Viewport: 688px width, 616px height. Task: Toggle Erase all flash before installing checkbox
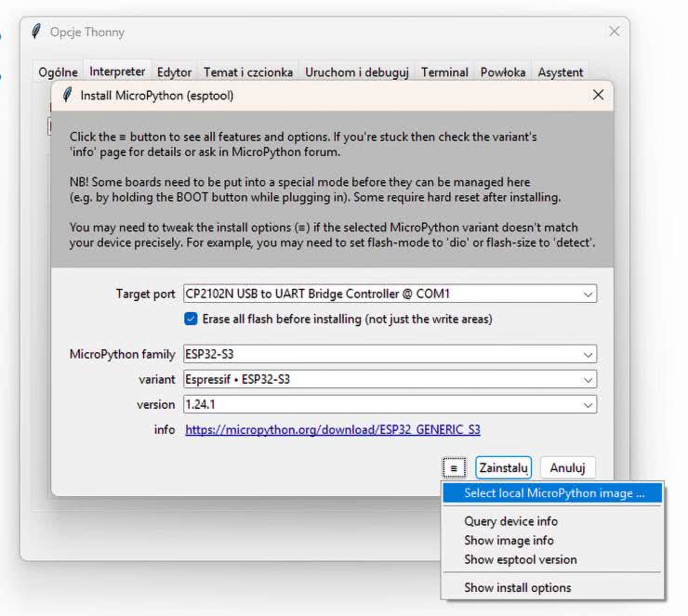192,319
